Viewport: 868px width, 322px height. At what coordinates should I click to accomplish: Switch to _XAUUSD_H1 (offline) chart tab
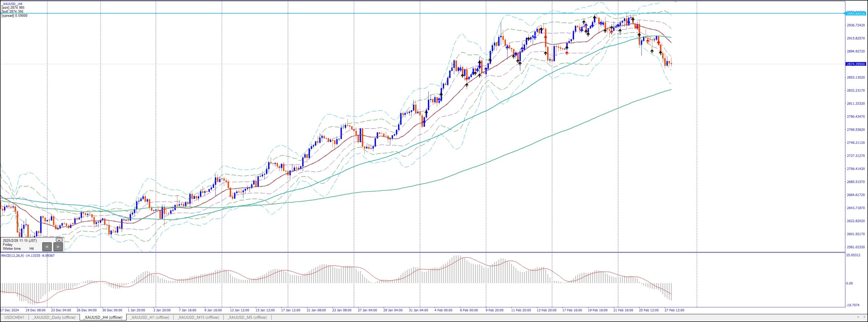150,317
